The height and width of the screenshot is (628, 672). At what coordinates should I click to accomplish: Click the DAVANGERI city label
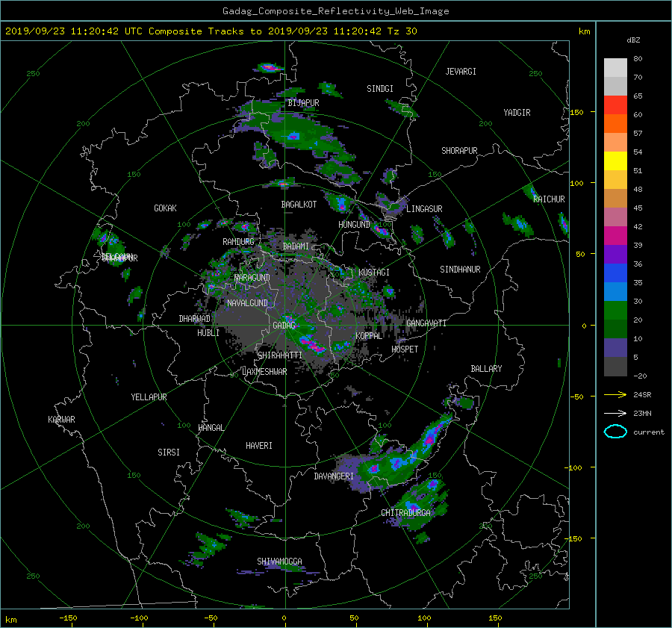pos(334,476)
